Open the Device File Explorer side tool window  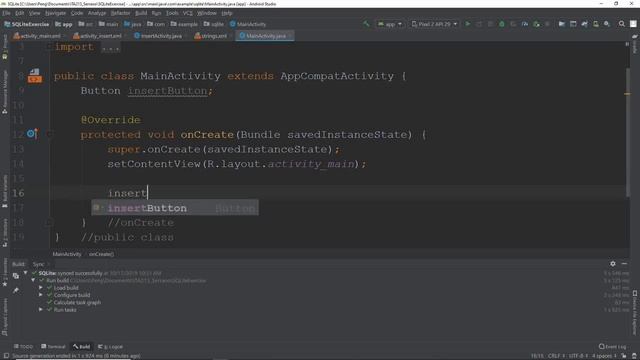coord(635,313)
